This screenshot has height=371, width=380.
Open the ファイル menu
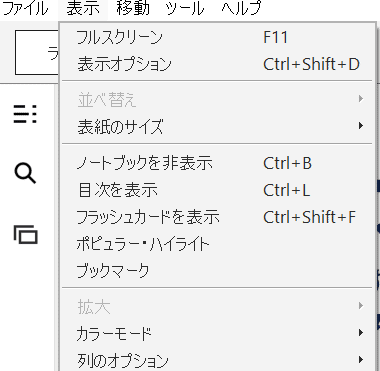tap(25, 8)
